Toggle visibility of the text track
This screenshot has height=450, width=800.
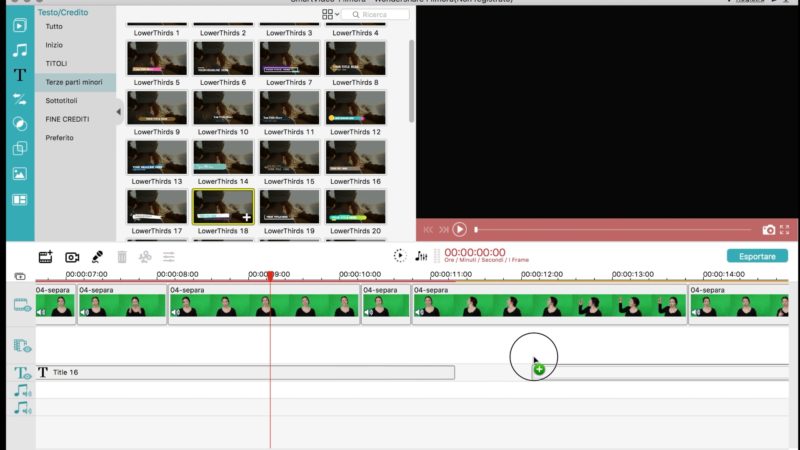pyautogui.click(x=22, y=373)
